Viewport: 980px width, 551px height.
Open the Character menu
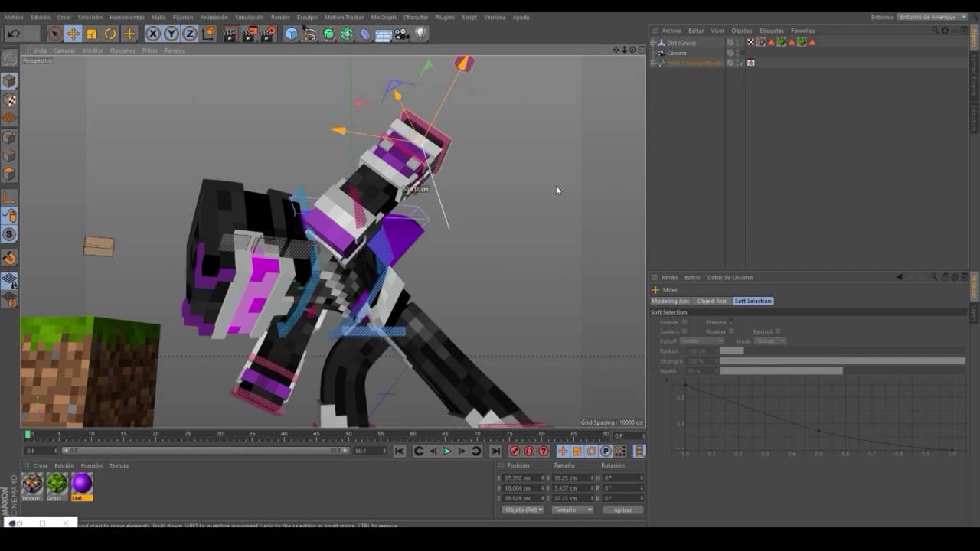point(416,17)
